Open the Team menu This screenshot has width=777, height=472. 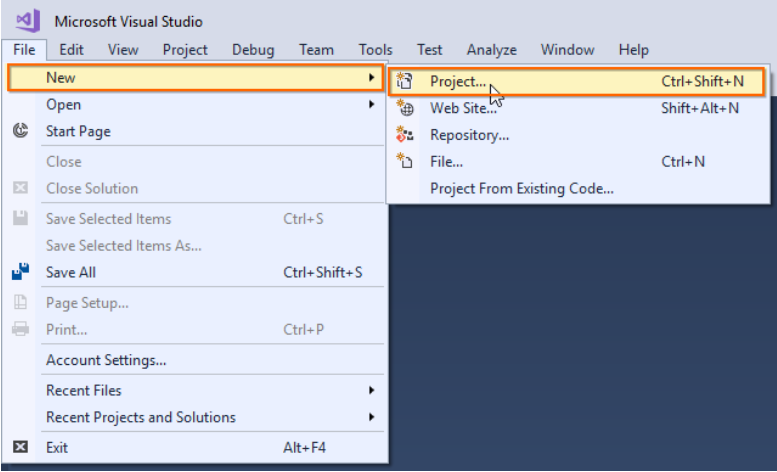pos(316,49)
